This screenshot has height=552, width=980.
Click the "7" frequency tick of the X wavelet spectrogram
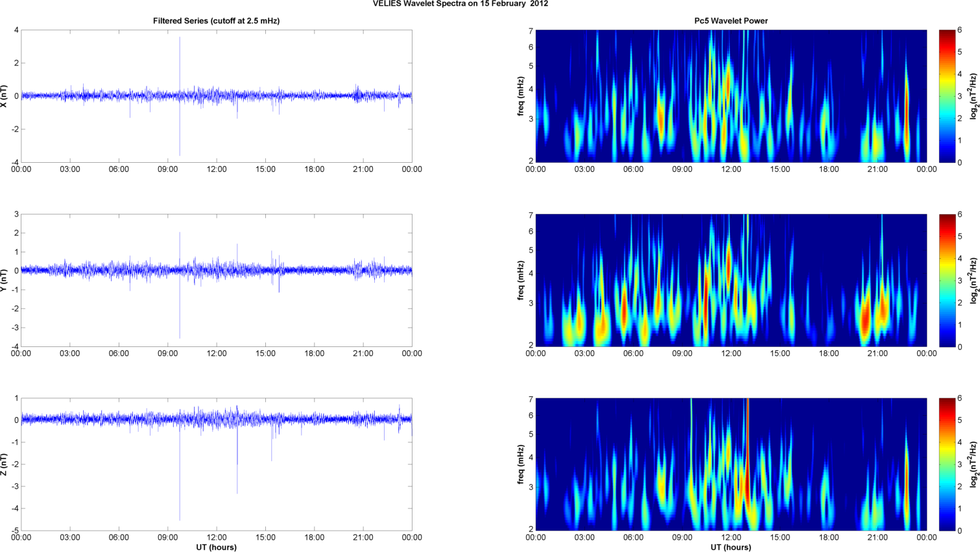click(531, 30)
